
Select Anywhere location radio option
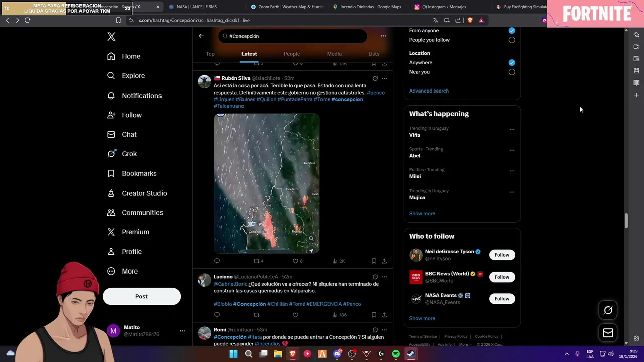pyautogui.click(x=512, y=62)
